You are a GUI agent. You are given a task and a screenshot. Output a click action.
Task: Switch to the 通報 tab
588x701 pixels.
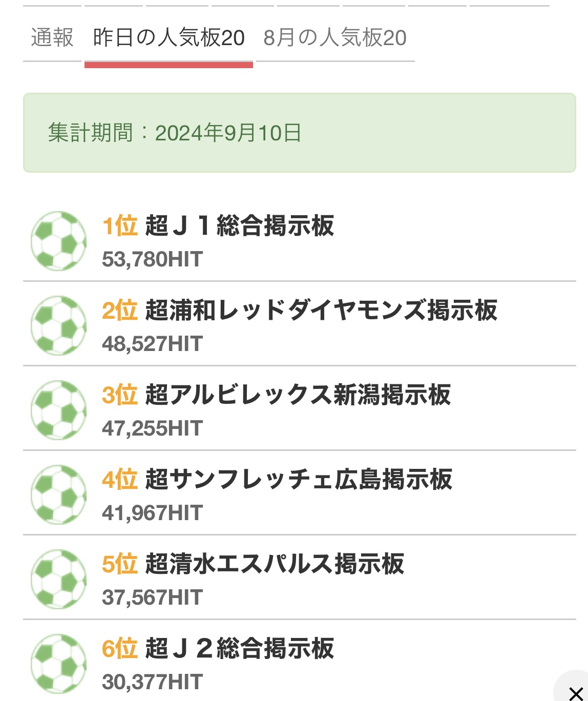(x=52, y=38)
